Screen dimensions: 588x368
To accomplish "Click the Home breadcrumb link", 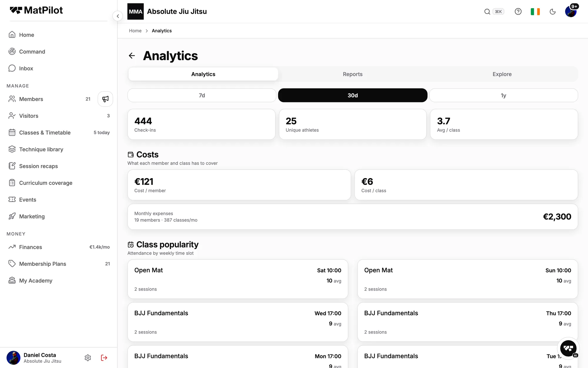I will [x=135, y=31].
